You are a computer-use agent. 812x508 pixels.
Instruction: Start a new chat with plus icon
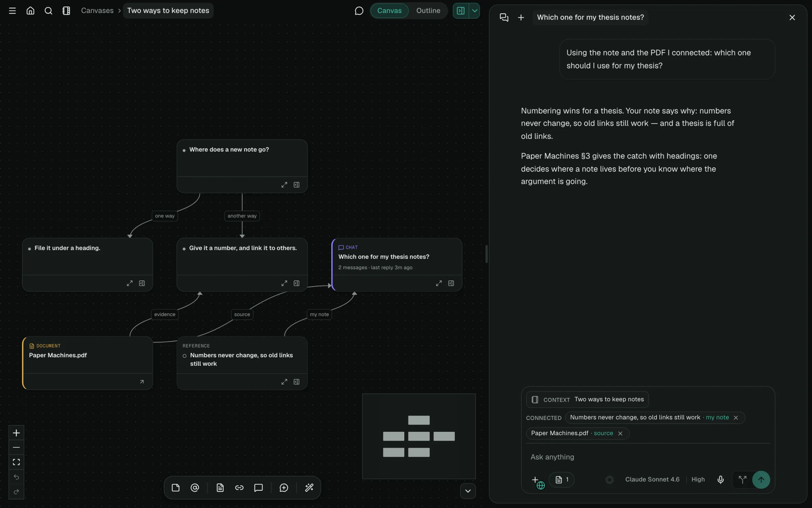tap(521, 17)
